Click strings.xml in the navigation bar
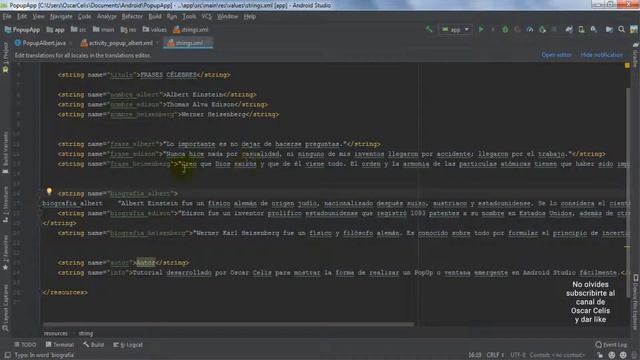640x360 pixels. tap(191, 30)
